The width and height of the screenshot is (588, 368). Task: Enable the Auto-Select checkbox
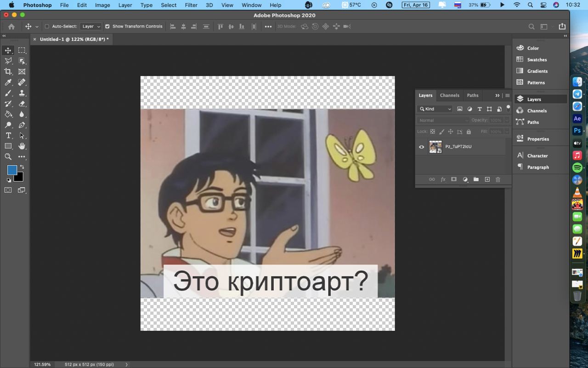(x=47, y=27)
